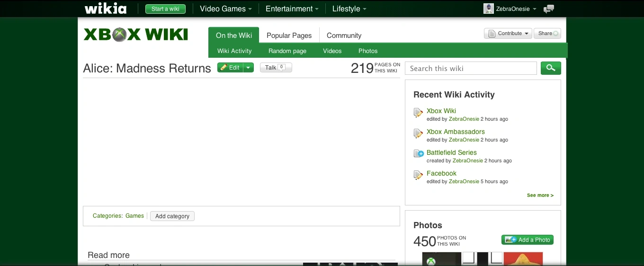644x266 pixels.
Task: Open Photos submenu item
Action: coord(368,51)
